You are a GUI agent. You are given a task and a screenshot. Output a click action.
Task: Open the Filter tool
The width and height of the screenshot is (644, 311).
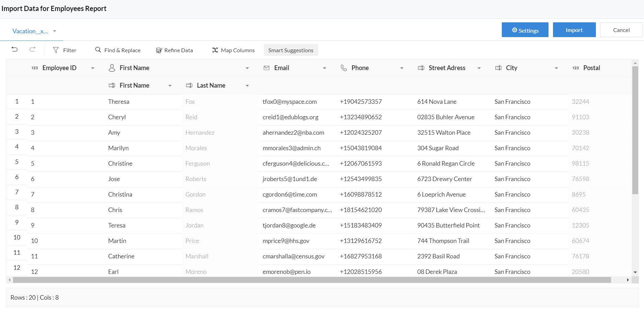pos(65,50)
